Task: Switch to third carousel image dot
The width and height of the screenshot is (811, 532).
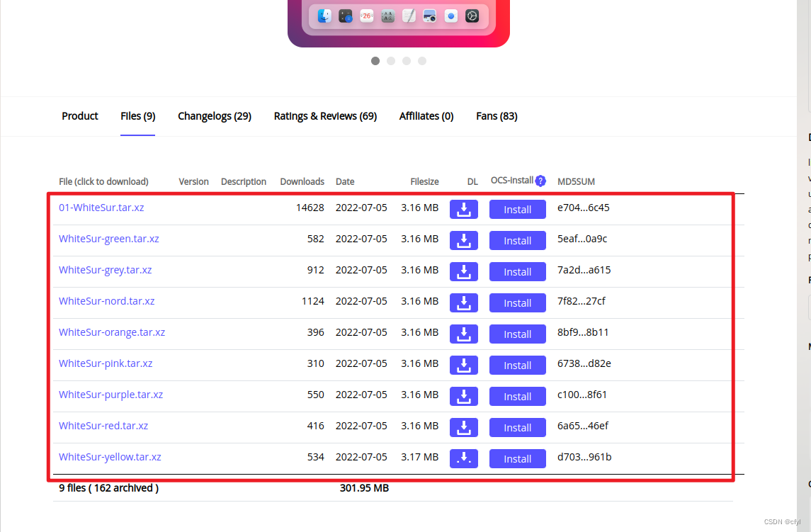Action: pos(407,61)
